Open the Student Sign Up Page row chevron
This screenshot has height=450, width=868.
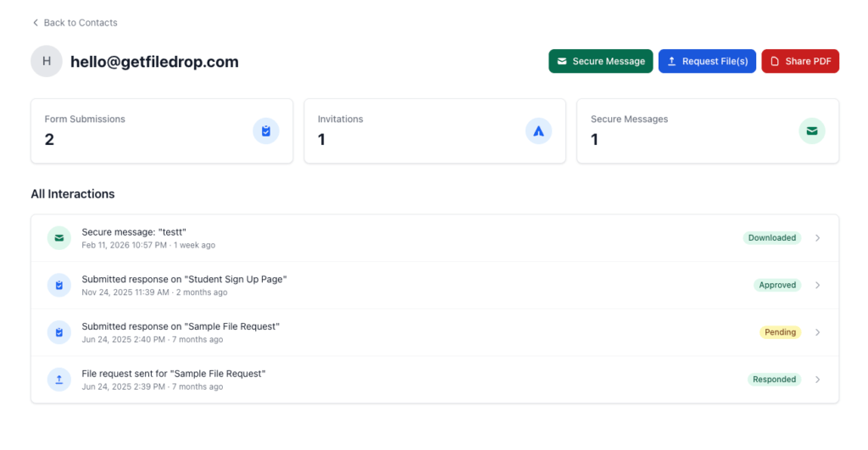817,286
